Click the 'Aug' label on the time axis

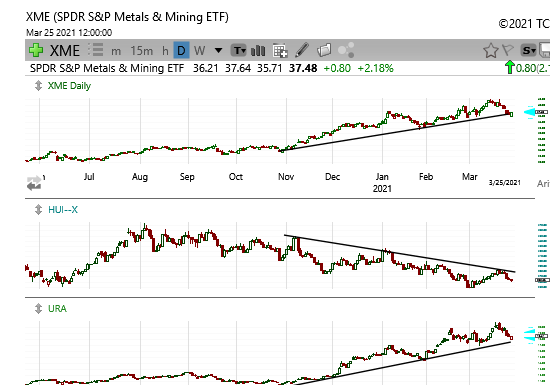click(x=140, y=177)
